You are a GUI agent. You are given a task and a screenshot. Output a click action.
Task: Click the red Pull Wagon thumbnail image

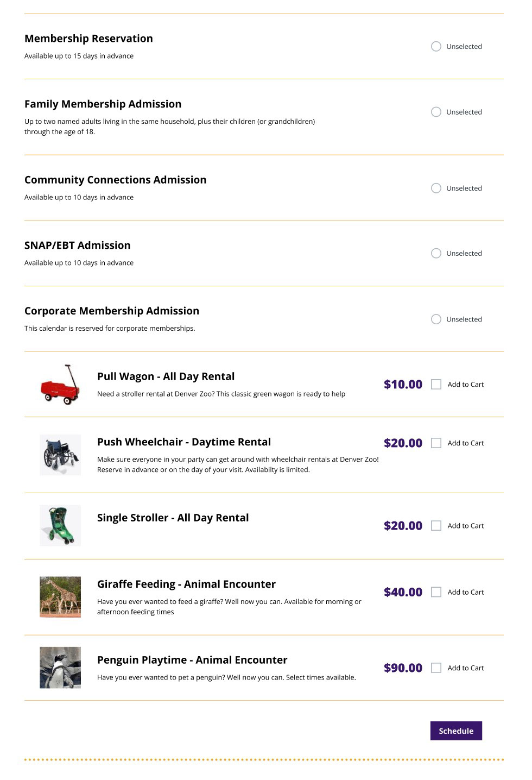60,385
